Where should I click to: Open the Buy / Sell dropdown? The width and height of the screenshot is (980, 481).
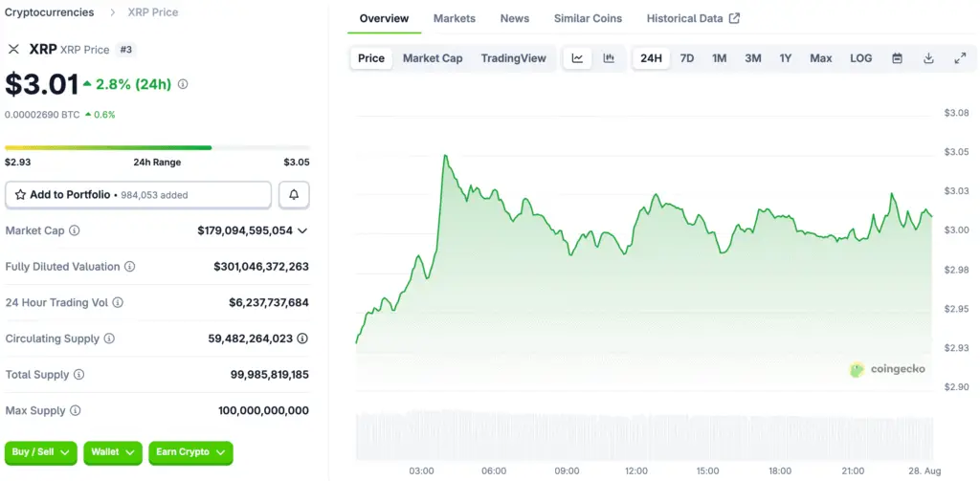(x=40, y=452)
